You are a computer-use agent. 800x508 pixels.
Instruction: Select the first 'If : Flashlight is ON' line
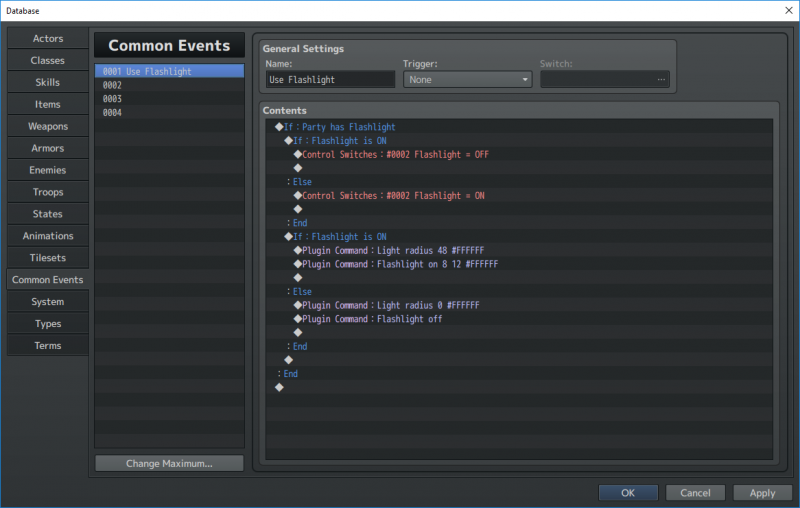click(x=519, y=141)
